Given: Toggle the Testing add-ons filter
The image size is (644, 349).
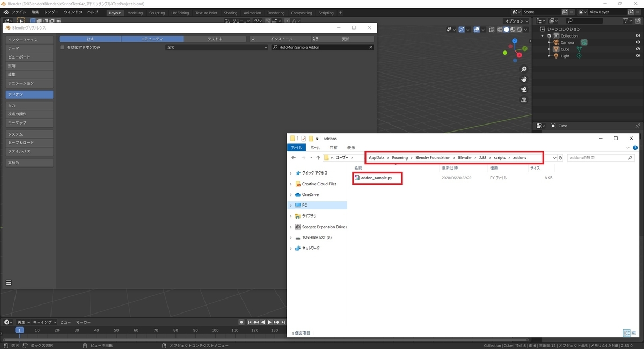Looking at the screenshot, I should 215,39.
